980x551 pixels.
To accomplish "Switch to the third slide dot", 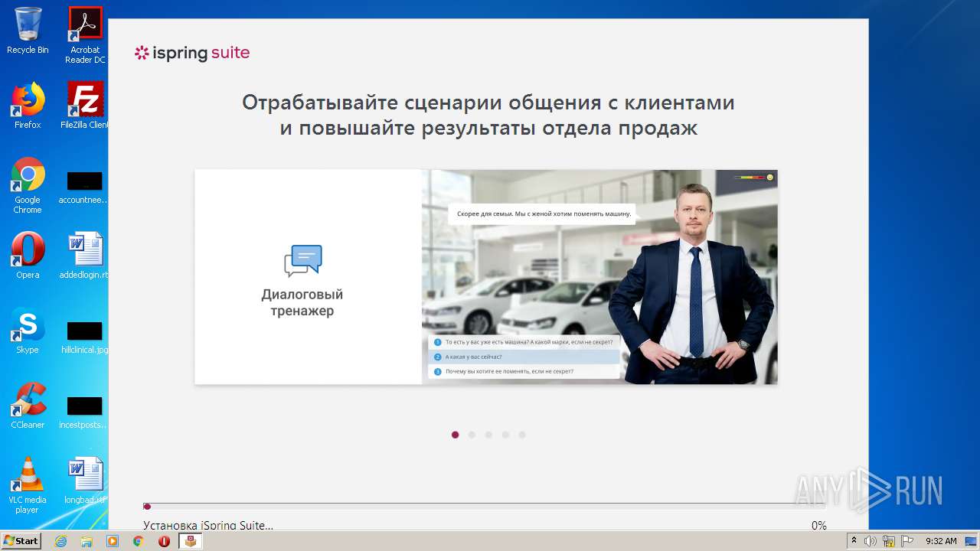I will click(488, 435).
